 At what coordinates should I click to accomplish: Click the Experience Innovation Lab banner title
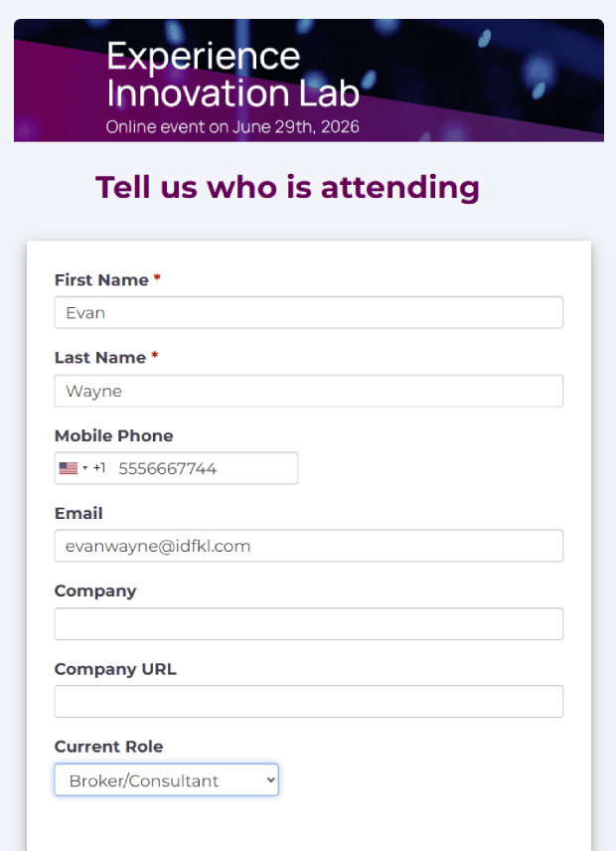click(232, 75)
